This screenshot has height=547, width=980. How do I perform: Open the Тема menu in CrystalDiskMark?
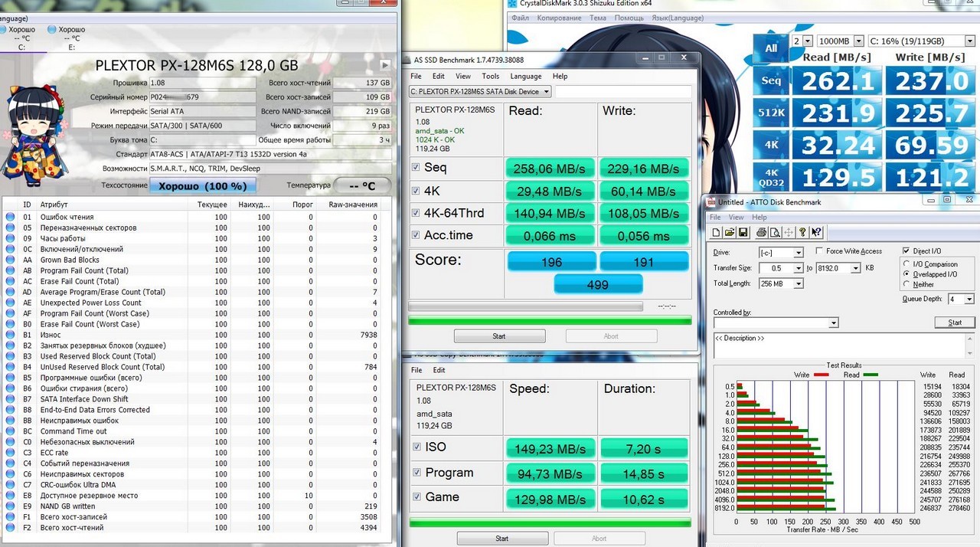pyautogui.click(x=598, y=18)
